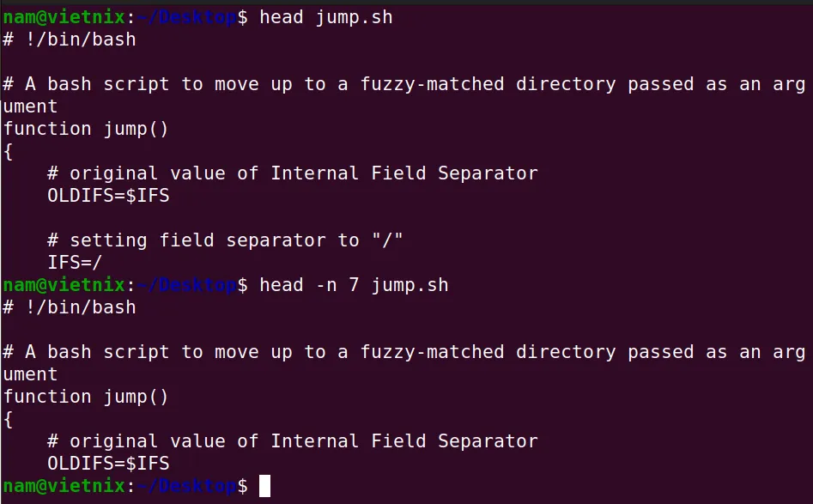
Task: Click '# setting field separator to "/"' comment
Action: coord(225,240)
